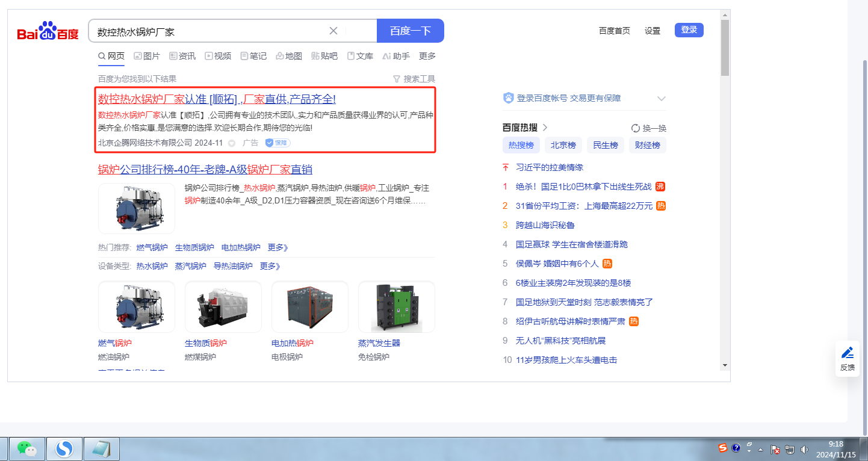Click the network tray icon

790,449
